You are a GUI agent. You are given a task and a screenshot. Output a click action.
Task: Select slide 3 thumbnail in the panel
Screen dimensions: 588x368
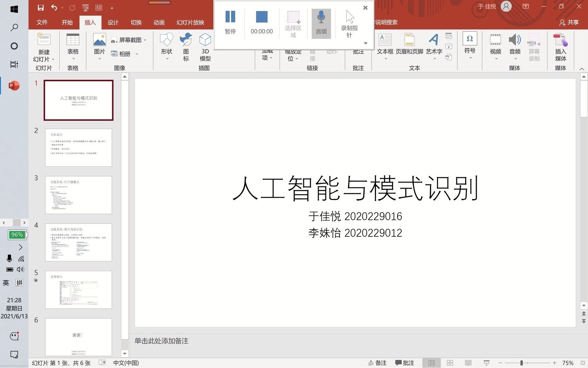pos(78,195)
